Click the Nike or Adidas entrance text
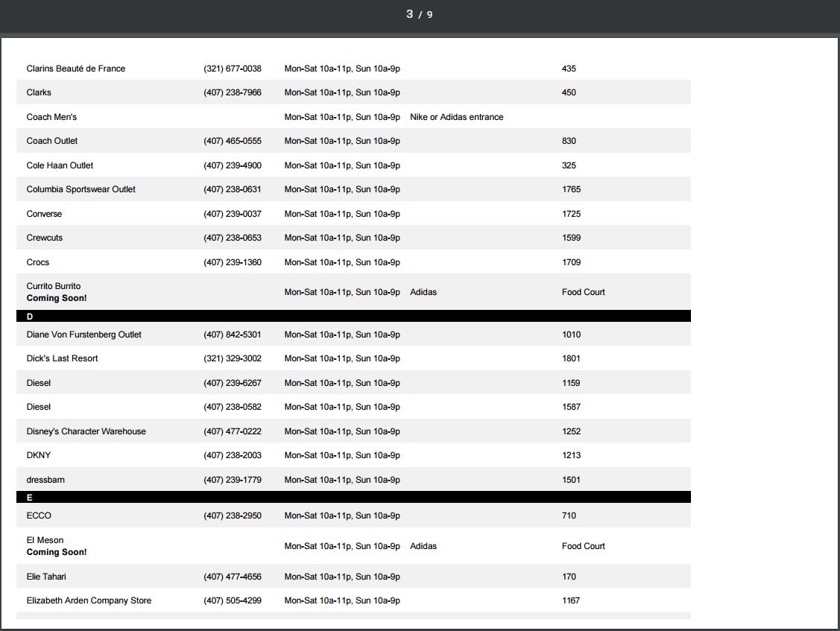 coord(456,117)
